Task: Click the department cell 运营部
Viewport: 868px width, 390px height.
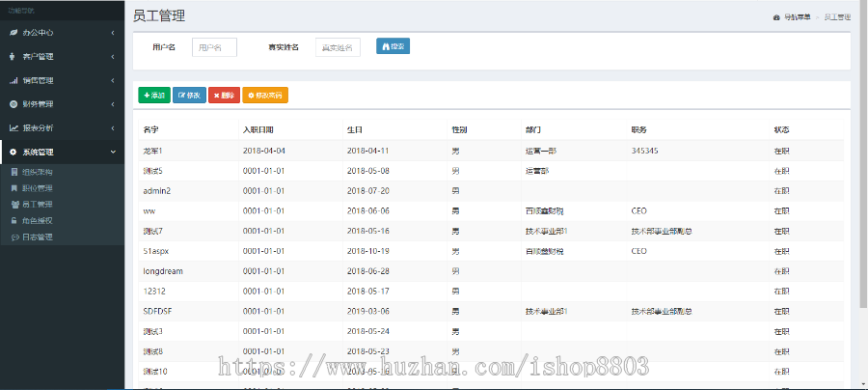Action: (x=537, y=171)
